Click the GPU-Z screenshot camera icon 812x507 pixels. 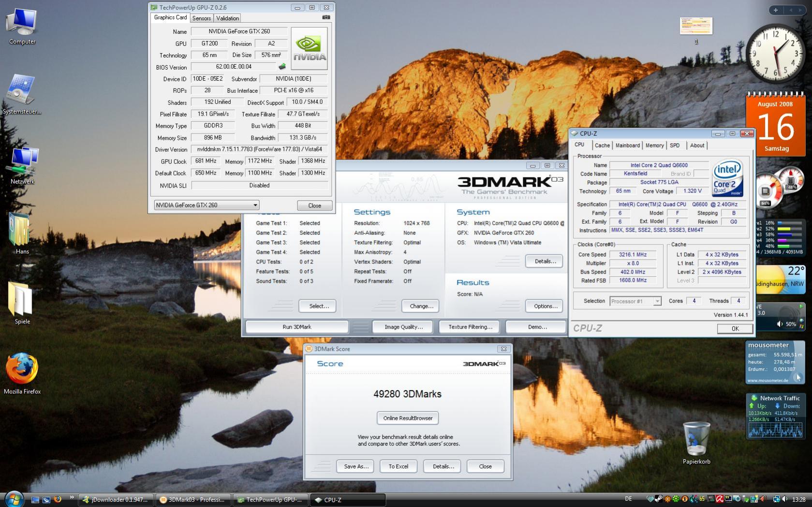[x=326, y=17]
